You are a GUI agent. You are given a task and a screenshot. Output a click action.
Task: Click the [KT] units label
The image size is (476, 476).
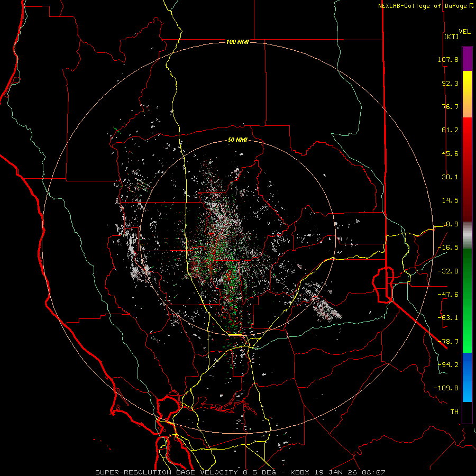pos(451,36)
